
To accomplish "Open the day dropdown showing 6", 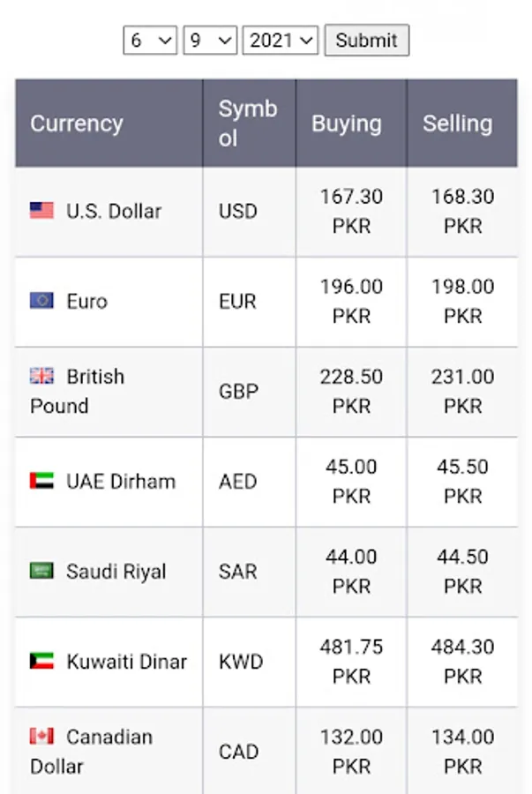I will [x=150, y=40].
